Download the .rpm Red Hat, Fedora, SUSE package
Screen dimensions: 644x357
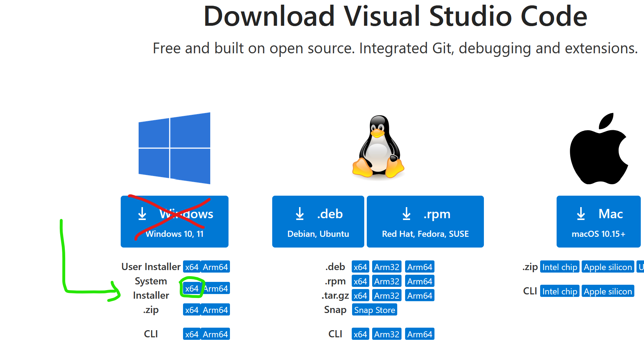[x=425, y=221]
